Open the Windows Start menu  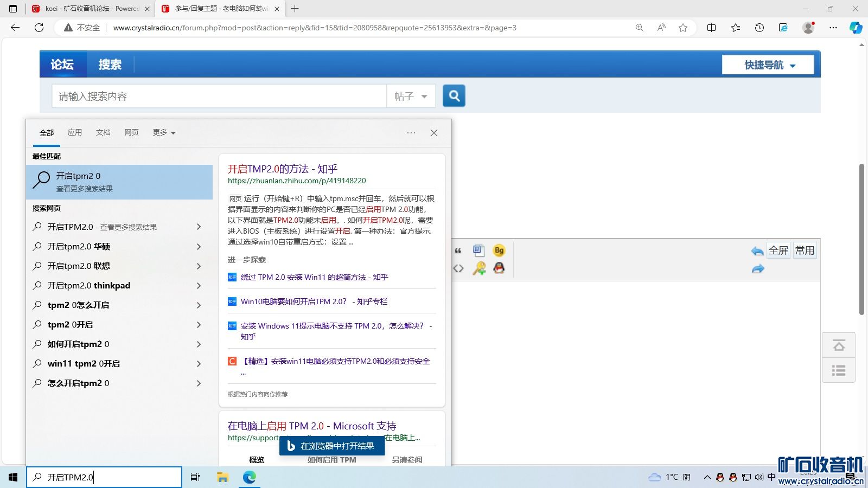point(13,477)
